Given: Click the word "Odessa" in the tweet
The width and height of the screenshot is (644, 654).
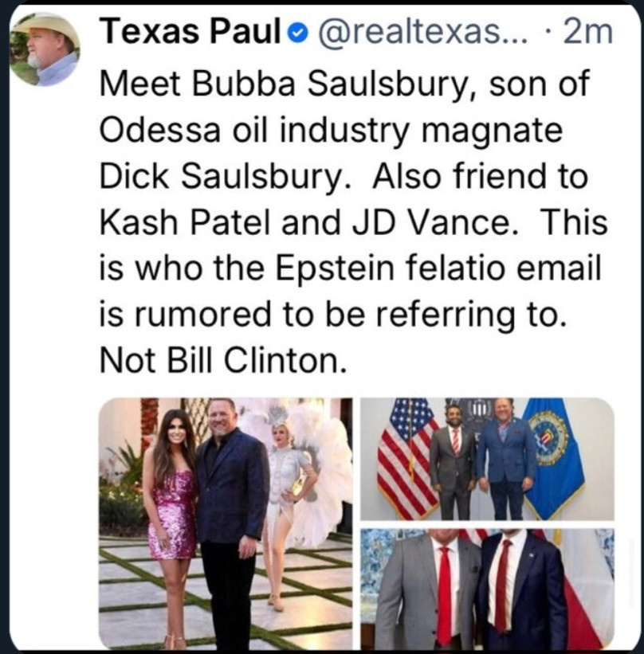Looking at the screenshot, I should [x=160, y=130].
